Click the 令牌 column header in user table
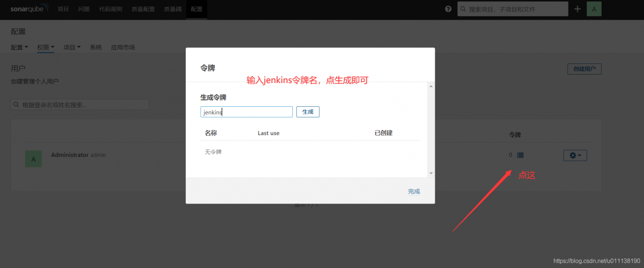This screenshot has height=268, width=644. click(x=515, y=135)
